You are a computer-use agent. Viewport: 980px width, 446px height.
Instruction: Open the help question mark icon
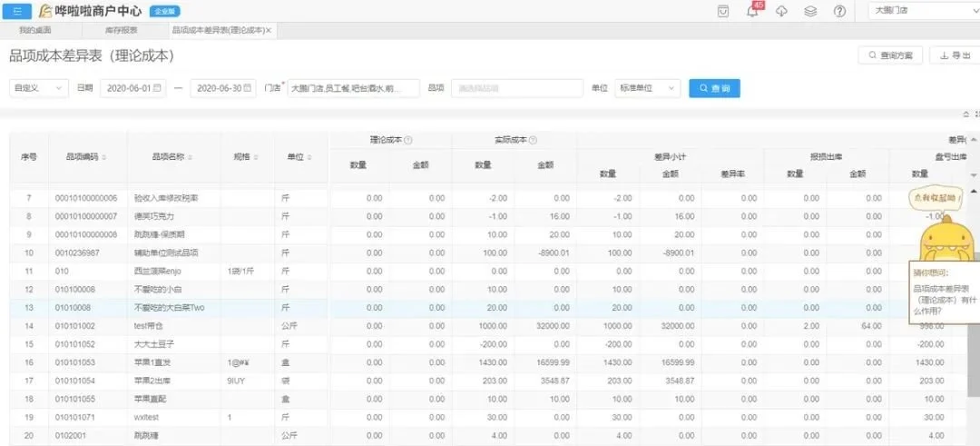pyautogui.click(x=840, y=11)
